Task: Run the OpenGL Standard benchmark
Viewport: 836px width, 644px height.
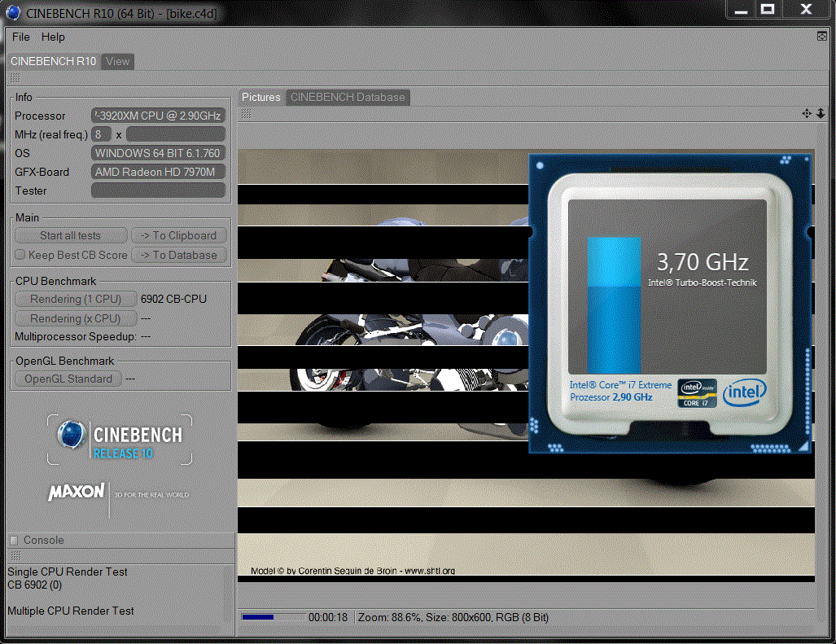Action: coord(68,379)
